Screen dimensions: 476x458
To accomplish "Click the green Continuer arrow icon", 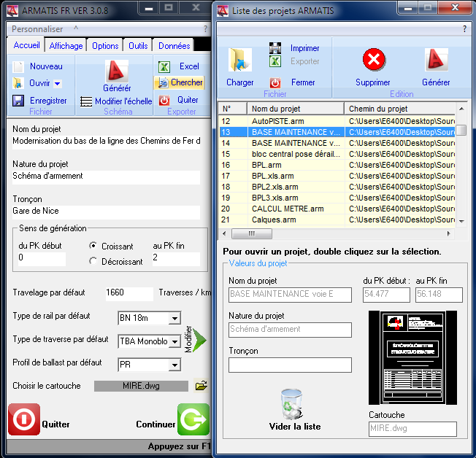I will pyautogui.click(x=193, y=419).
